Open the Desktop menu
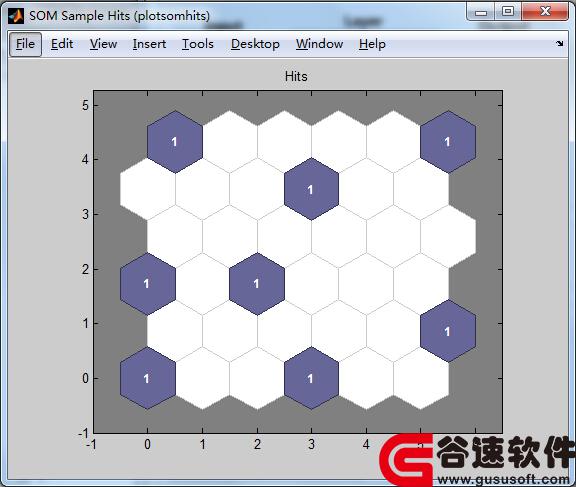 pyautogui.click(x=255, y=44)
